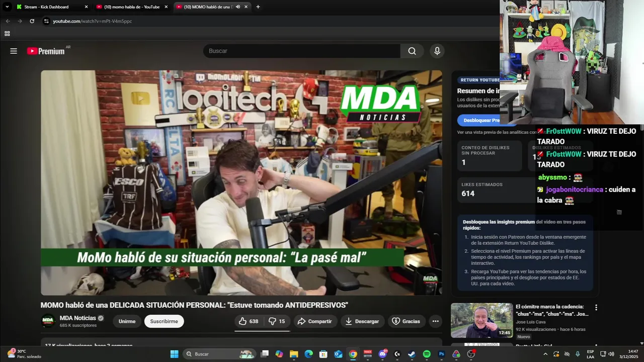
Task: Open options for the Jose Luis Cava video
Action: click(x=596, y=307)
